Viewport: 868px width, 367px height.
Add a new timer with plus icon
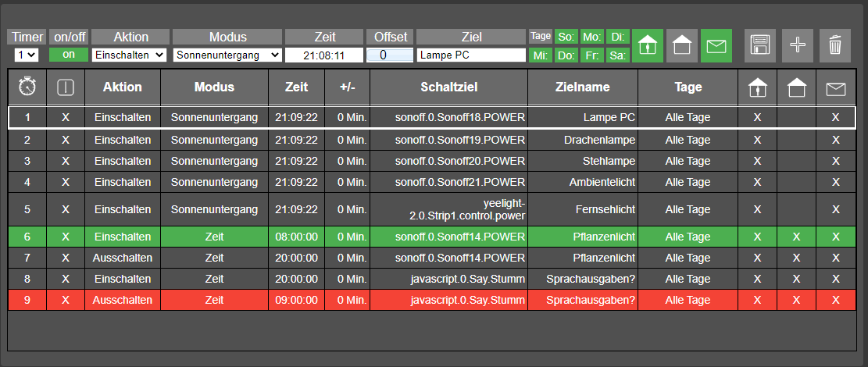pyautogui.click(x=798, y=45)
